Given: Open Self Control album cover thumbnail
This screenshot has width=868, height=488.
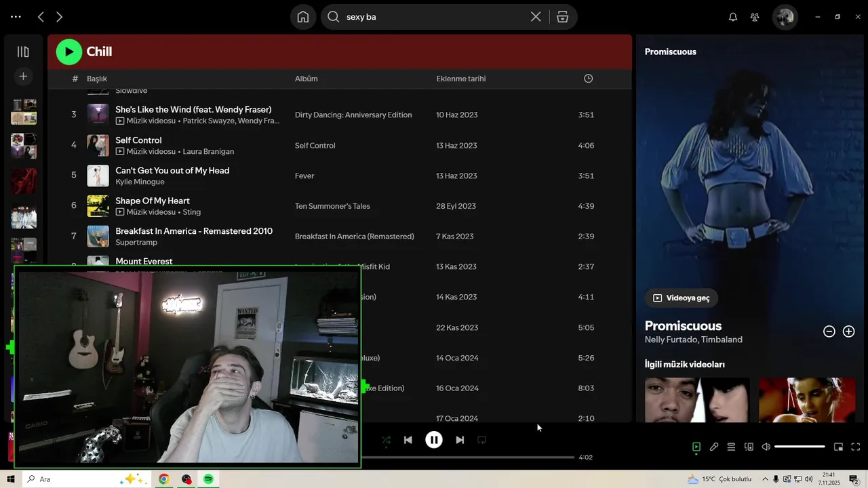Looking at the screenshot, I should [x=98, y=145].
